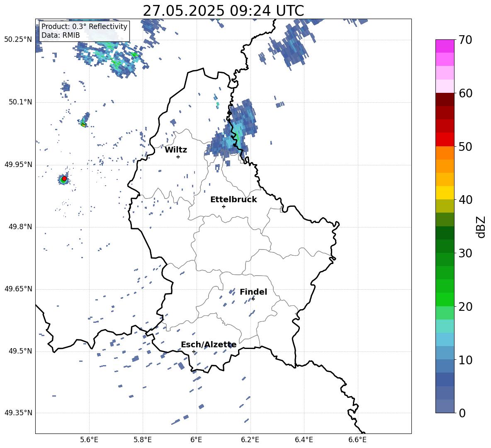The width and height of the screenshot is (491, 448).
Task: Click the 50.25°N latitude label
Action: 18,40
